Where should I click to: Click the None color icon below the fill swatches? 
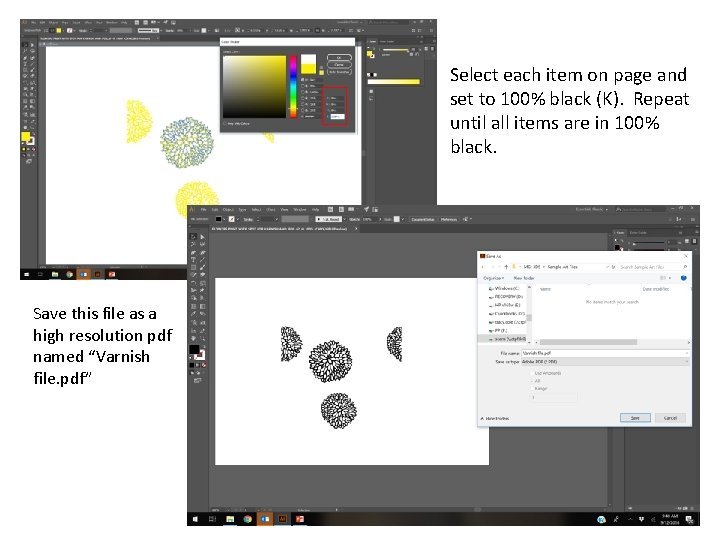pyautogui.click(x=204, y=365)
